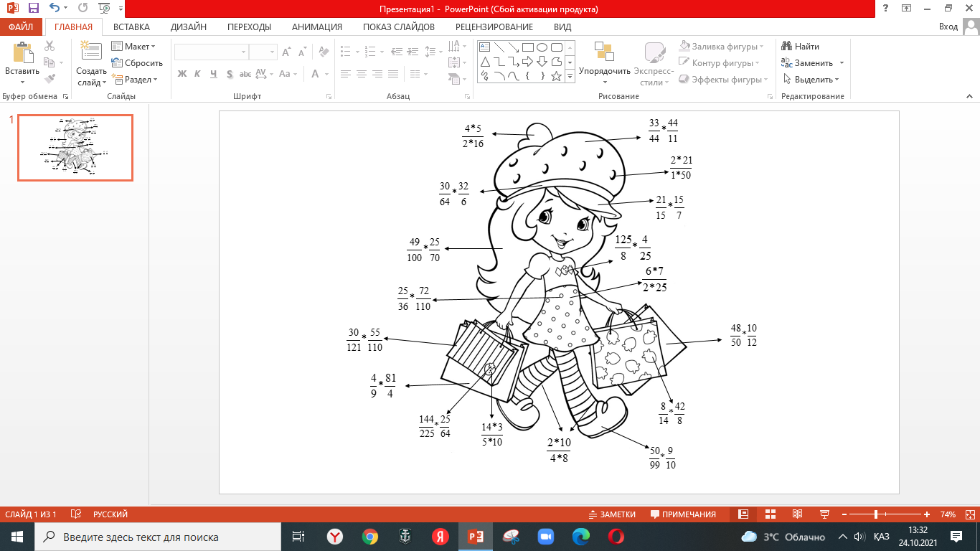The height and width of the screenshot is (551, 980).
Task: Open Zoom from the taskbar
Action: [x=546, y=537]
